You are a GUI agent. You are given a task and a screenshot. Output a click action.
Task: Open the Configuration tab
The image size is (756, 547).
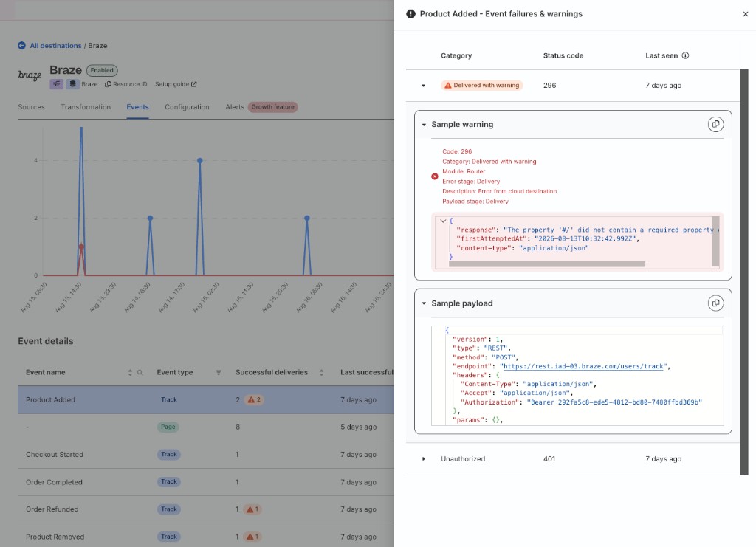[187, 107]
